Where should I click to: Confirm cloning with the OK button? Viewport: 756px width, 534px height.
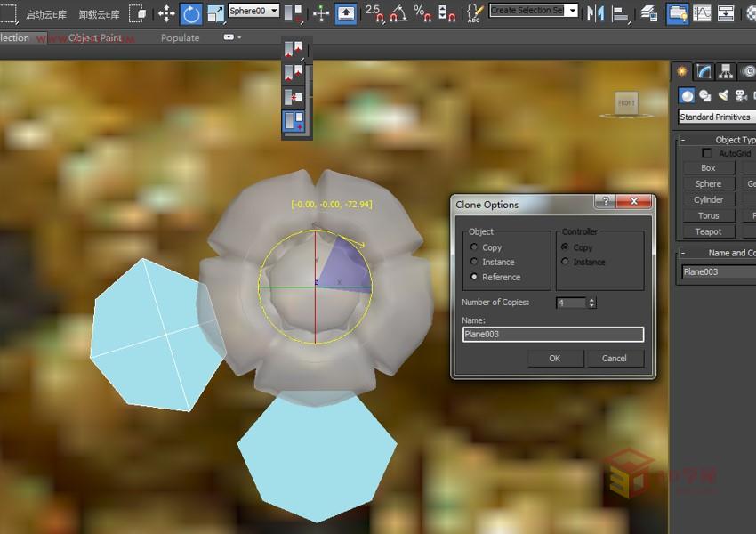pyautogui.click(x=554, y=358)
